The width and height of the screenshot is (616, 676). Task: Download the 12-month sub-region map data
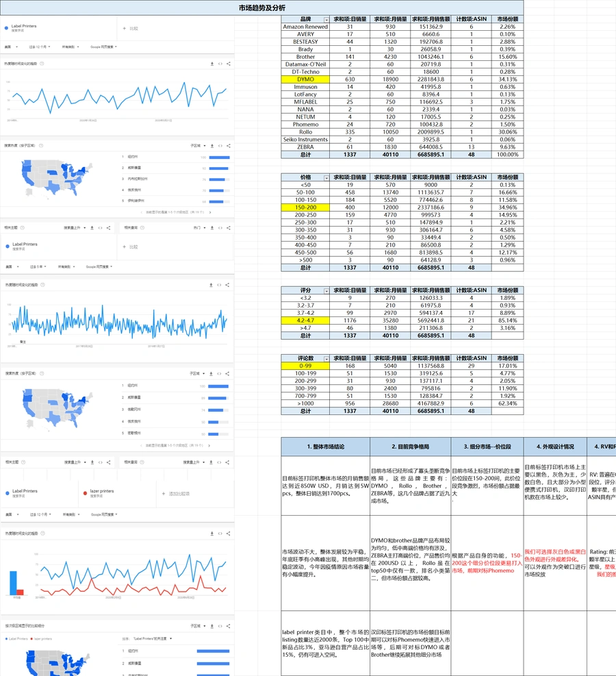click(212, 146)
